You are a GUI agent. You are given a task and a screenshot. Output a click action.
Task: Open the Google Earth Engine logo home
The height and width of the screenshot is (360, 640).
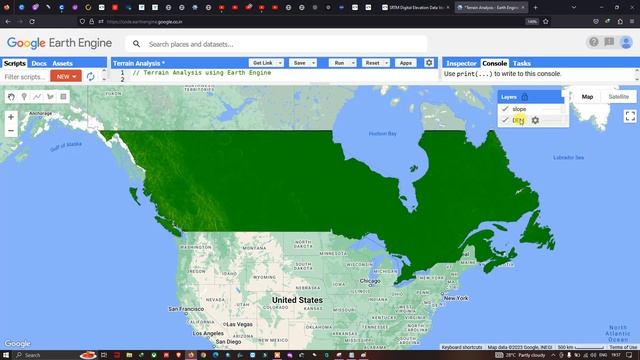click(59, 43)
